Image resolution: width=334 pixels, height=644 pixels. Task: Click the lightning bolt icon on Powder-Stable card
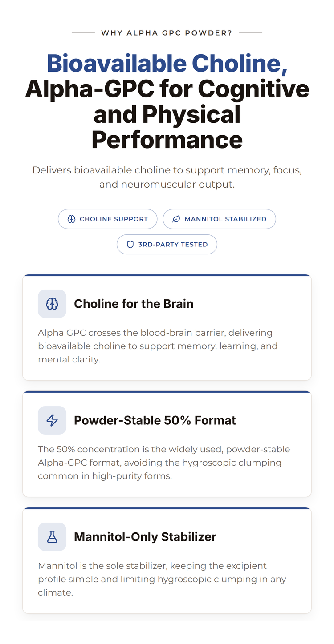(52, 420)
